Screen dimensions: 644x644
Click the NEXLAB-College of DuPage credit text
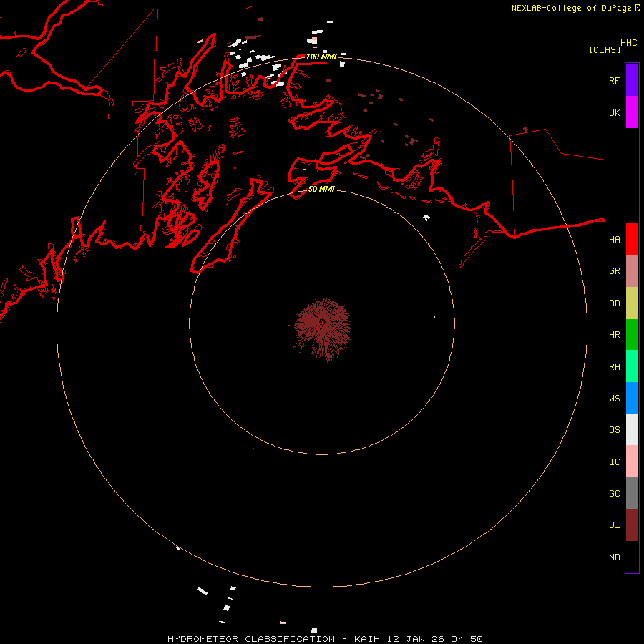point(571,8)
